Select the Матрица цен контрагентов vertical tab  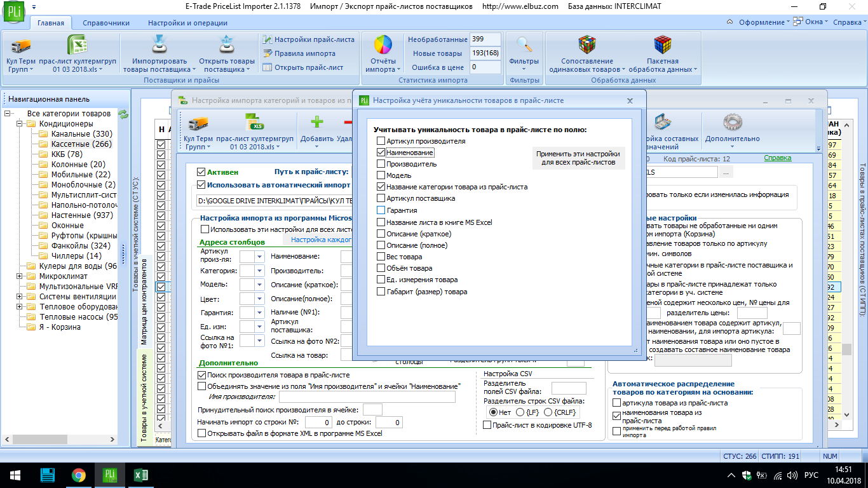[x=144, y=302]
